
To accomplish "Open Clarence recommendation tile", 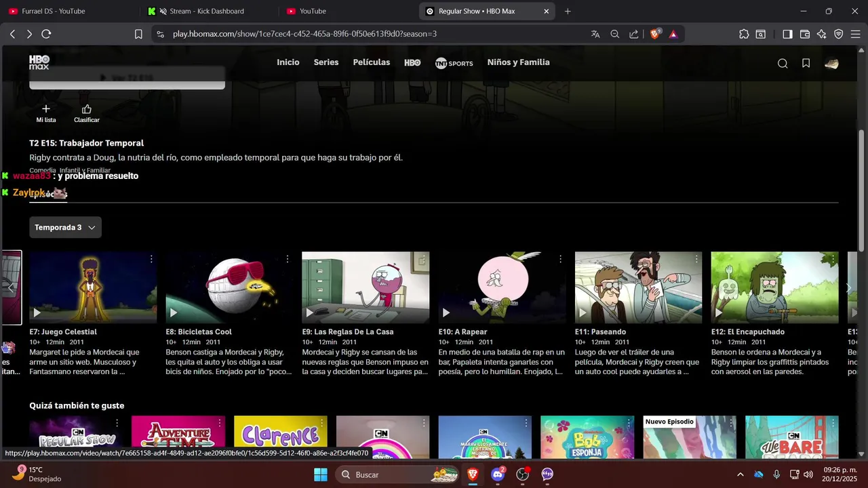I will click(x=281, y=437).
